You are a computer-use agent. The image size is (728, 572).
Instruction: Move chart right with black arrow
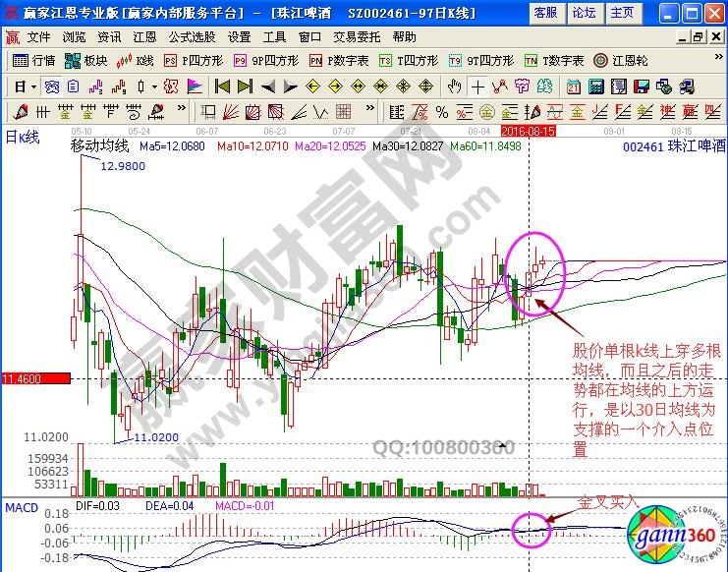(291, 86)
